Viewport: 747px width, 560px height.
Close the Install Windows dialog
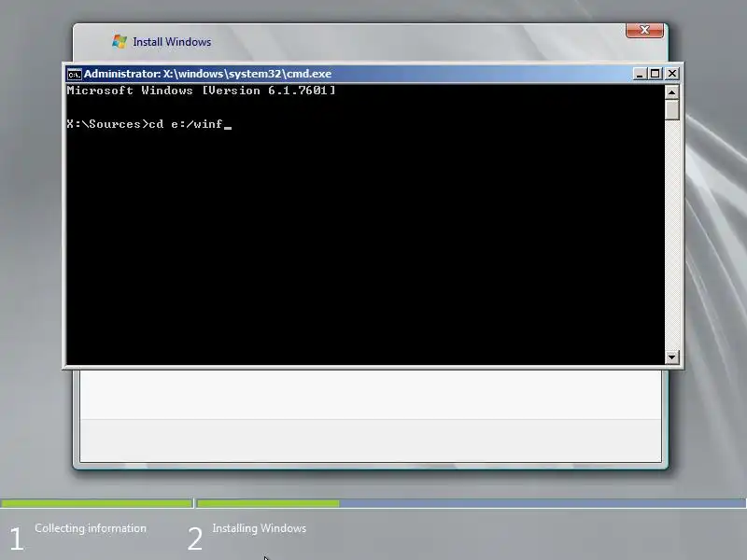tap(644, 30)
